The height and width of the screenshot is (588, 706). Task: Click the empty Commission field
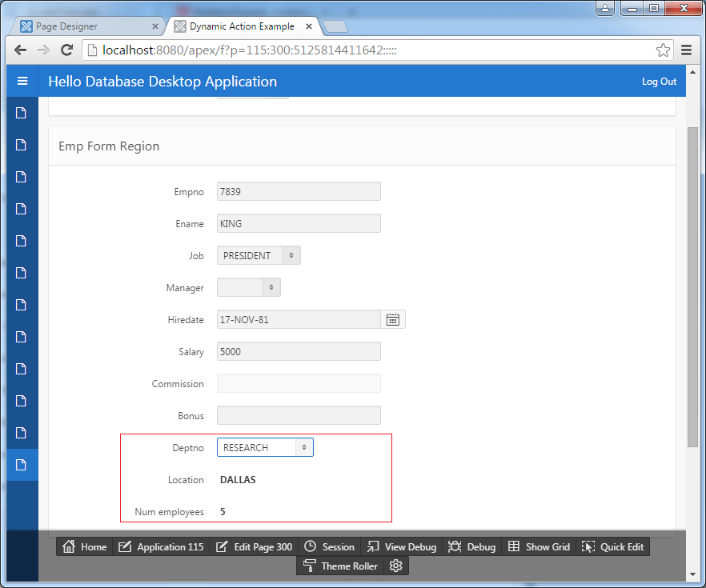(x=299, y=383)
